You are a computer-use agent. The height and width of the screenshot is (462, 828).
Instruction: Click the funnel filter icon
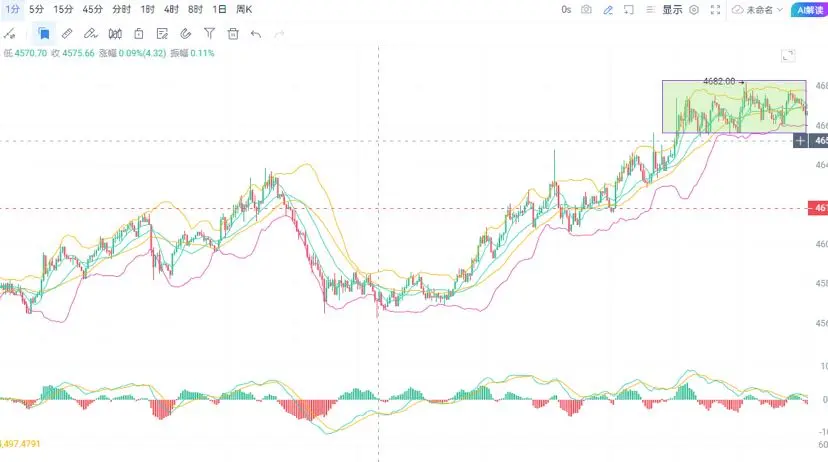click(x=209, y=34)
